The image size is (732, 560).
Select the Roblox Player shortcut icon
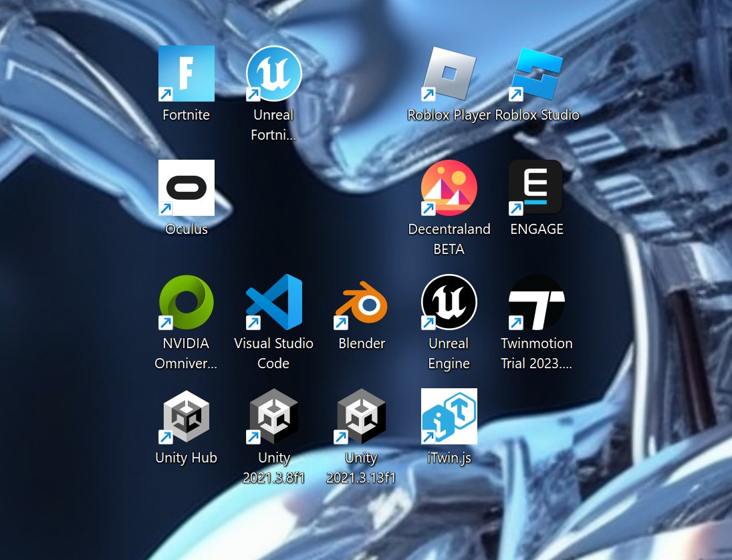pyautogui.click(x=449, y=74)
